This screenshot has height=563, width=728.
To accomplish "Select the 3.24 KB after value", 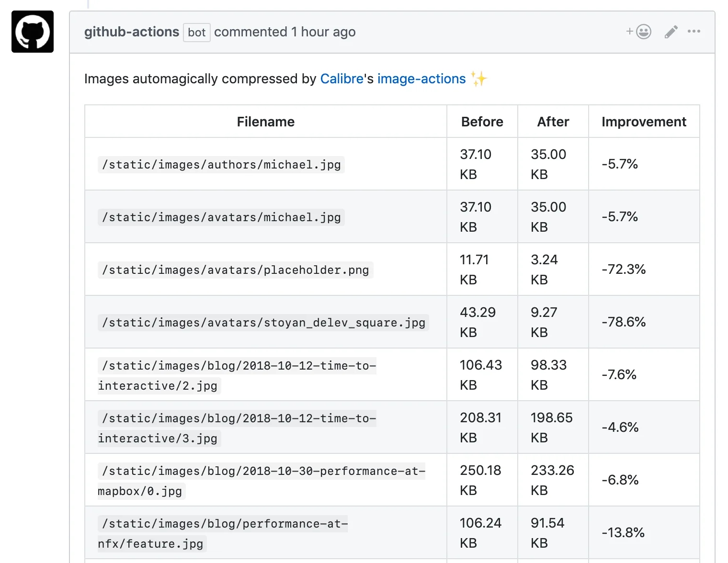I will [545, 270].
